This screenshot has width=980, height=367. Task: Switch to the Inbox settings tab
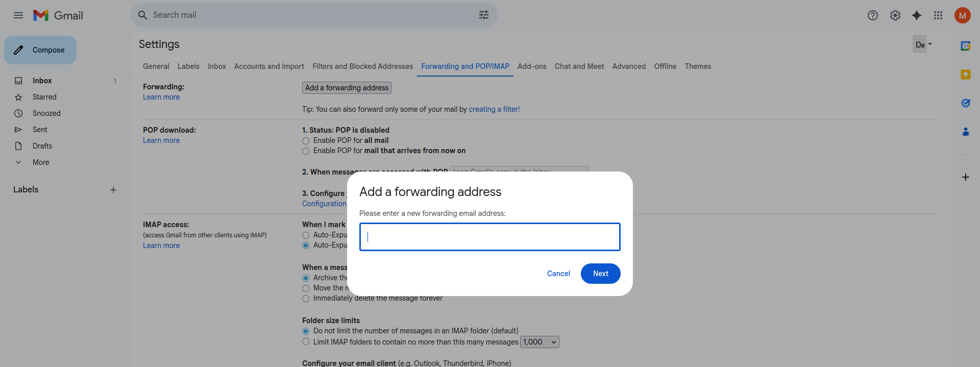[217, 66]
